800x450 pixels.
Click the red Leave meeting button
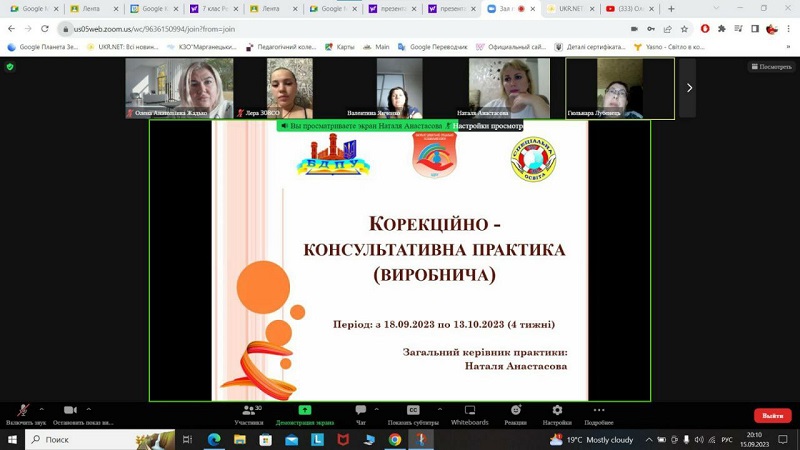[772, 415]
